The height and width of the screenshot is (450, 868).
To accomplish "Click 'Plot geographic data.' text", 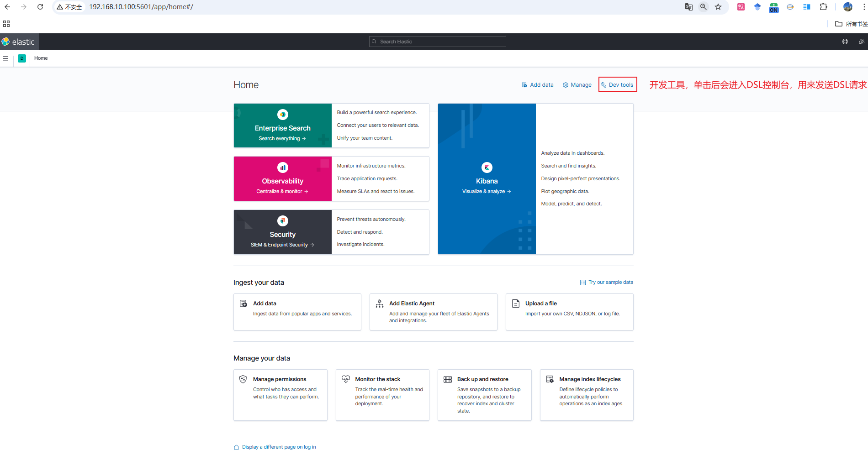I will pyautogui.click(x=565, y=192).
